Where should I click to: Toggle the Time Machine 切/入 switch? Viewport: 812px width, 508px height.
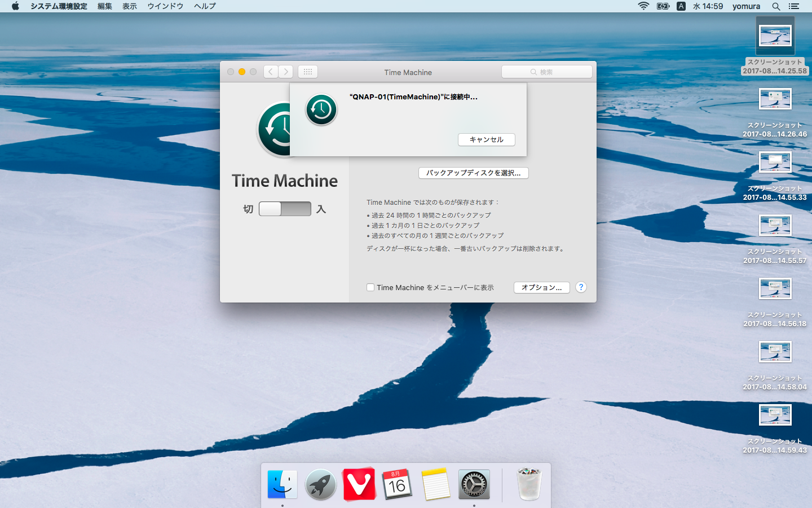tap(285, 209)
